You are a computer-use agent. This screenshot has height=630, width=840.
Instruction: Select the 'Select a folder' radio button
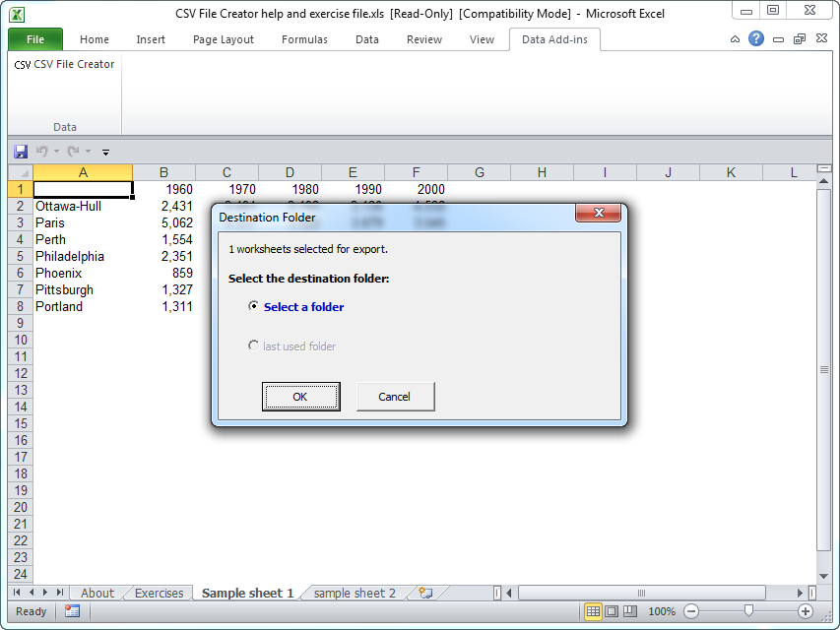[253, 306]
